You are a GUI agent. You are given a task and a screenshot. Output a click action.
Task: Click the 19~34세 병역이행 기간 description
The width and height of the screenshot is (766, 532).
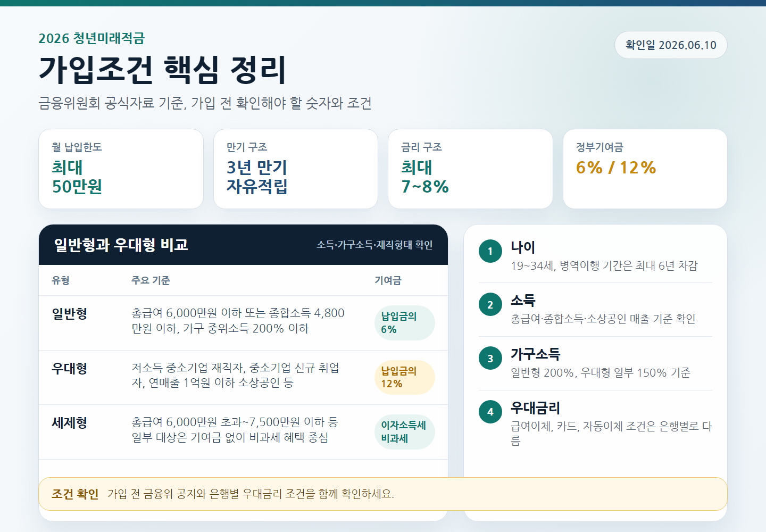(604, 266)
